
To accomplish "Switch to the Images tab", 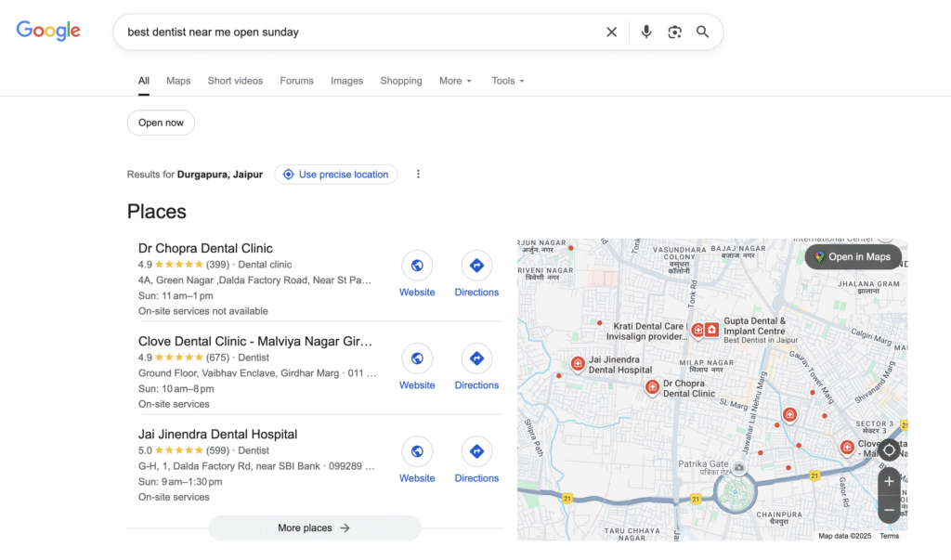I will click(x=346, y=81).
